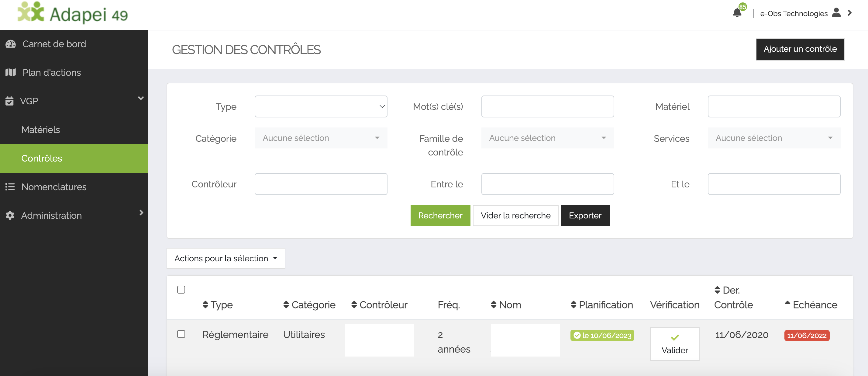Sort table by Catégorie column arrows
The height and width of the screenshot is (376, 868).
[286, 305]
